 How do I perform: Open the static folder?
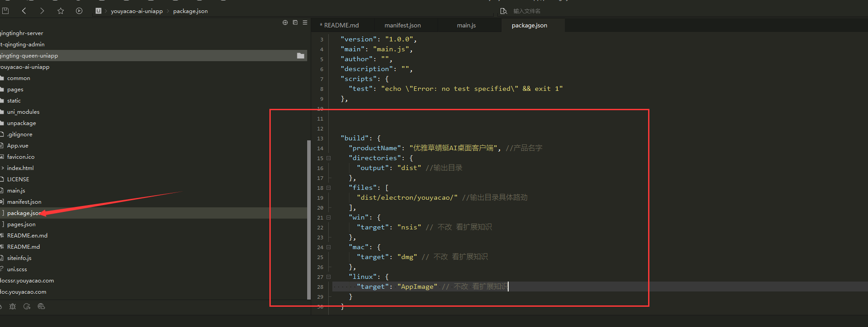pyautogui.click(x=14, y=101)
